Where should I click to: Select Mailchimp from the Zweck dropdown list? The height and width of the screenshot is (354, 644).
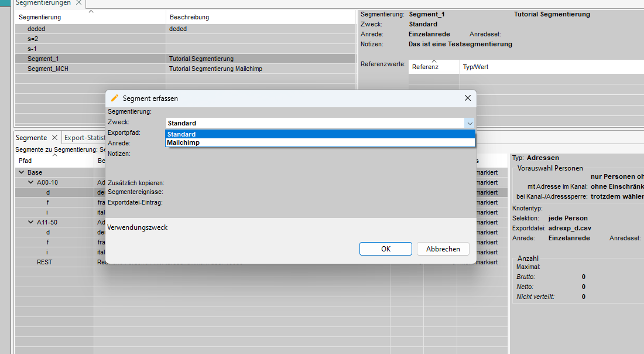[183, 142]
